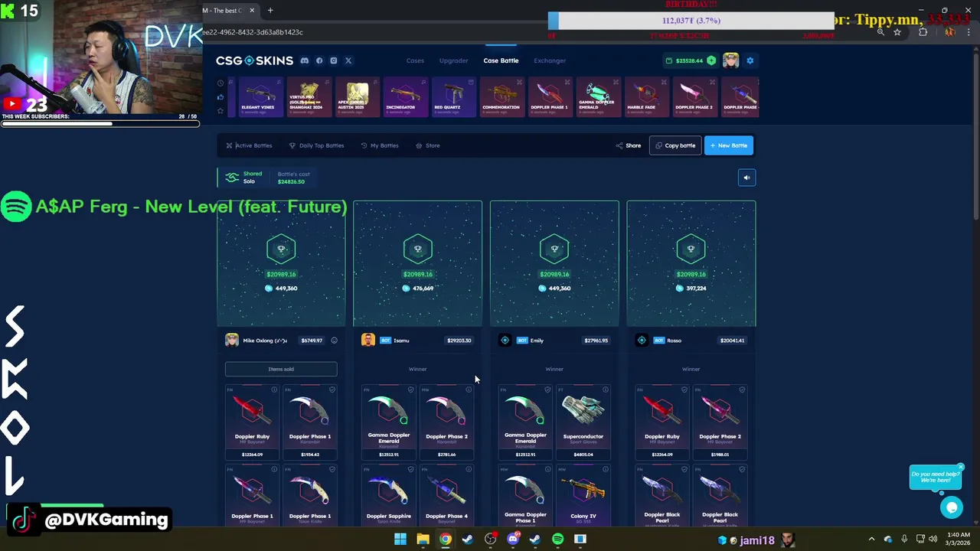Select Isamu's Doppler Sapphire Talon Knife card
The image size is (980, 551).
coord(389,495)
